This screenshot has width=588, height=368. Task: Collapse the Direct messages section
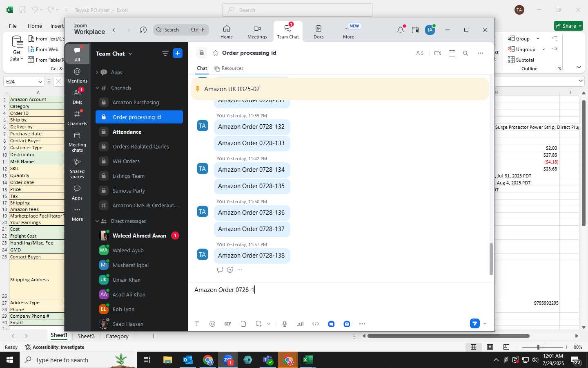coord(97,221)
